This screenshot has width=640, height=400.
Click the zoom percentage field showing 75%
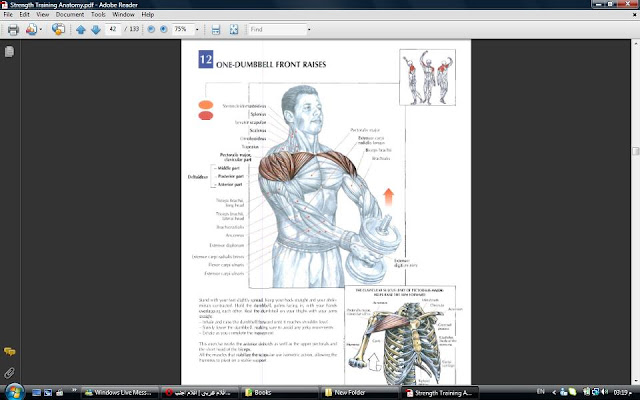[x=182, y=29]
